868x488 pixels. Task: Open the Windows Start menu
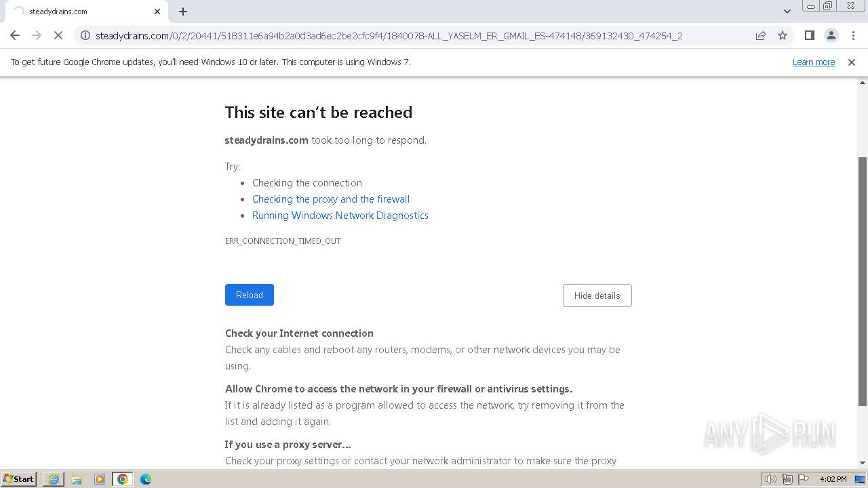(19, 479)
